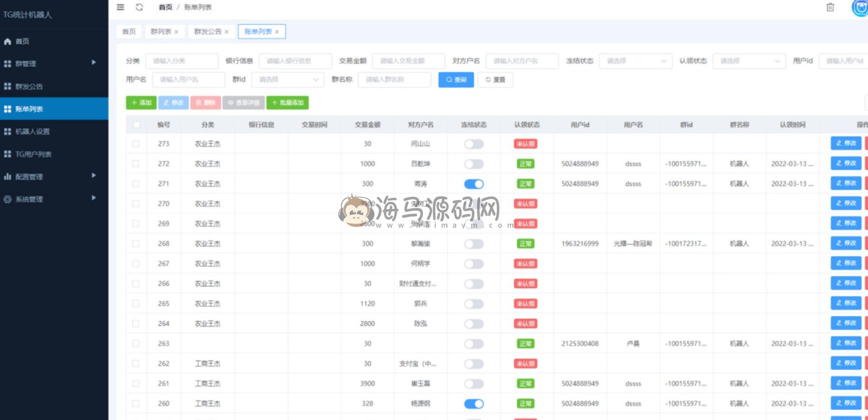868x420 pixels.
Task: Click the blue 查询 search button
Action: (x=456, y=79)
